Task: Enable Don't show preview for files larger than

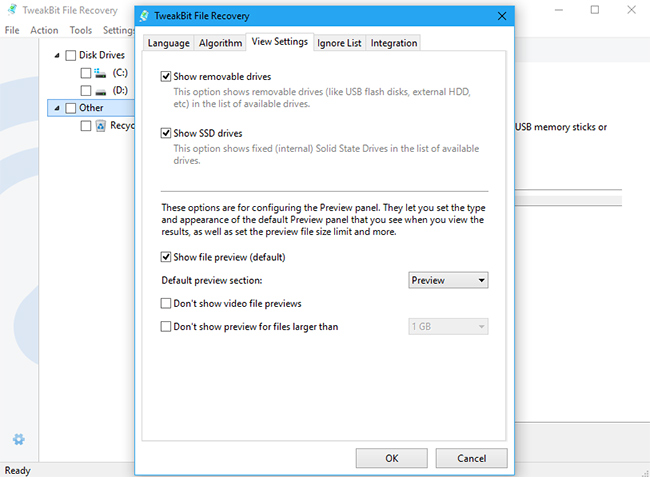Action: pos(166,327)
